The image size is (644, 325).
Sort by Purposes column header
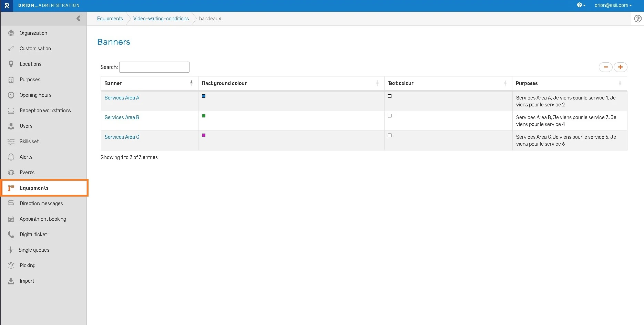[570, 83]
